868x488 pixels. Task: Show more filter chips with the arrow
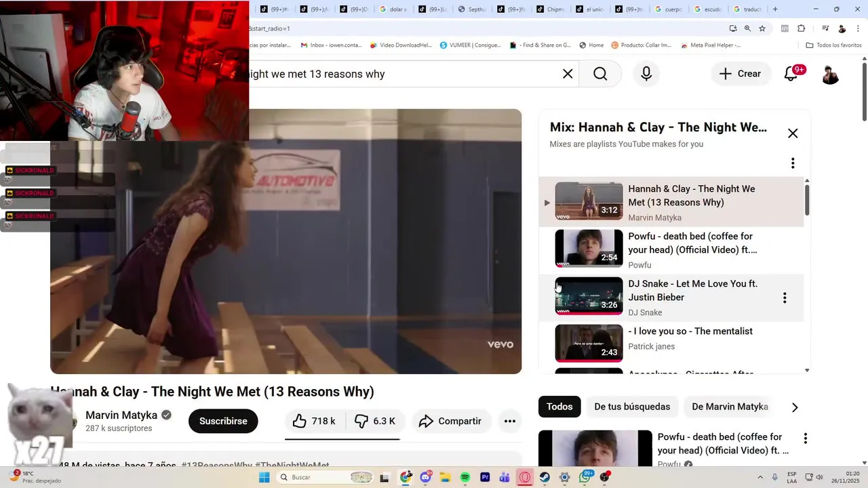coord(795,407)
